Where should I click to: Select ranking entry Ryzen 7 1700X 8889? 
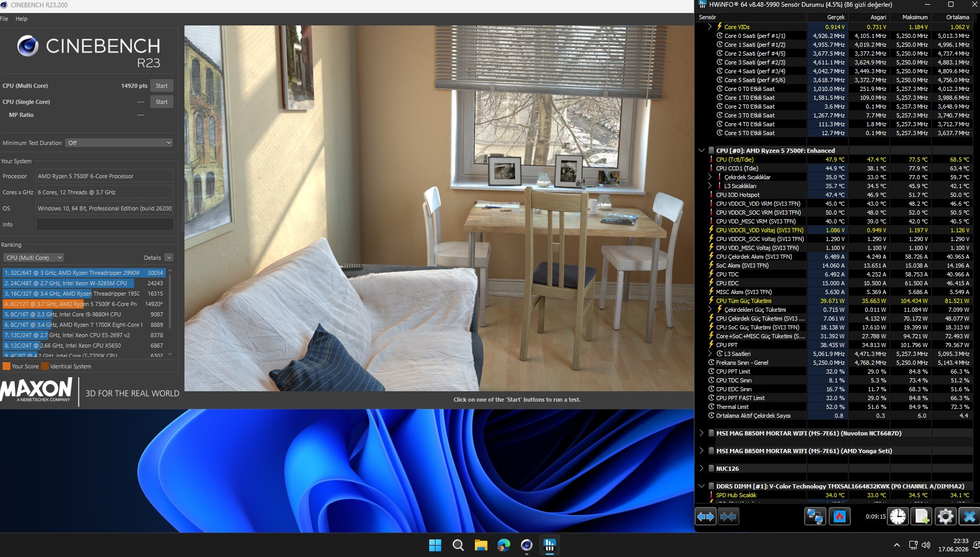[x=84, y=325]
